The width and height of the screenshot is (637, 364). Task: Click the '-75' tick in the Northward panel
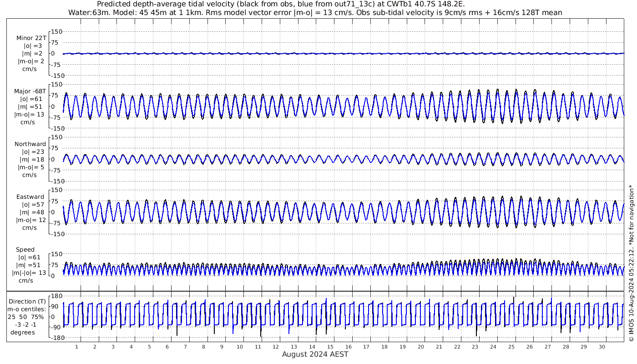pos(57,170)
